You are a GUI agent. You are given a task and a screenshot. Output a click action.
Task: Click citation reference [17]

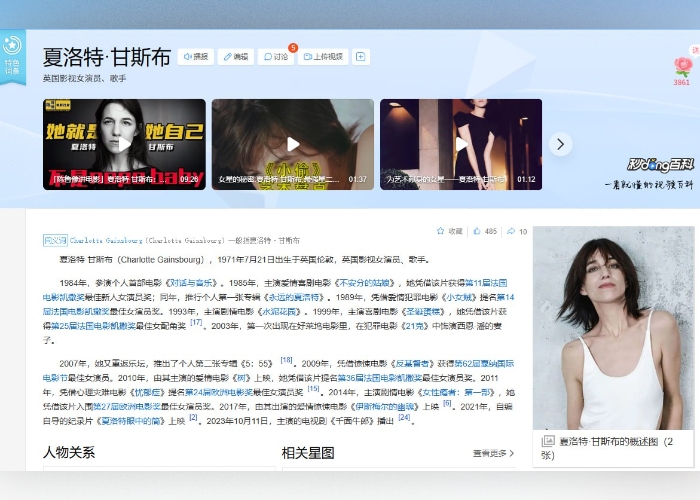196,322
